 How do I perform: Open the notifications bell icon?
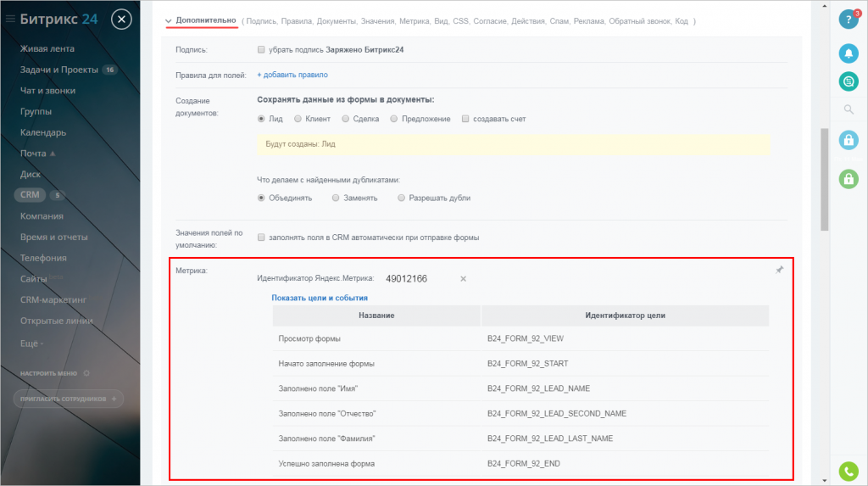[x=849, y=53]
